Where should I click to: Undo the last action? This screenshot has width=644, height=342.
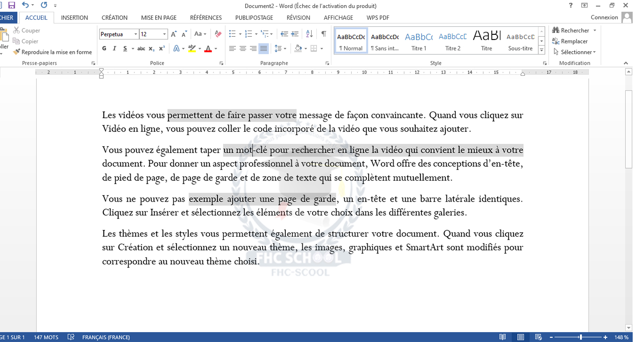(x=25, y=5)
